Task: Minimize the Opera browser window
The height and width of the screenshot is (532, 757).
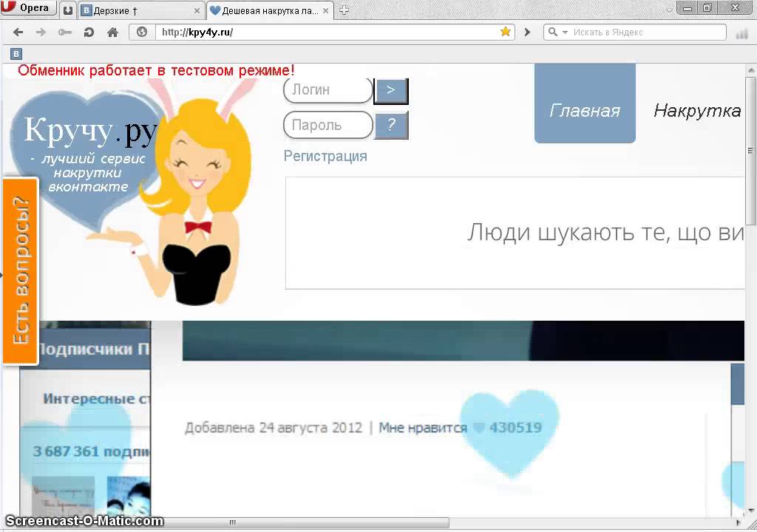Action: [688, 8]
